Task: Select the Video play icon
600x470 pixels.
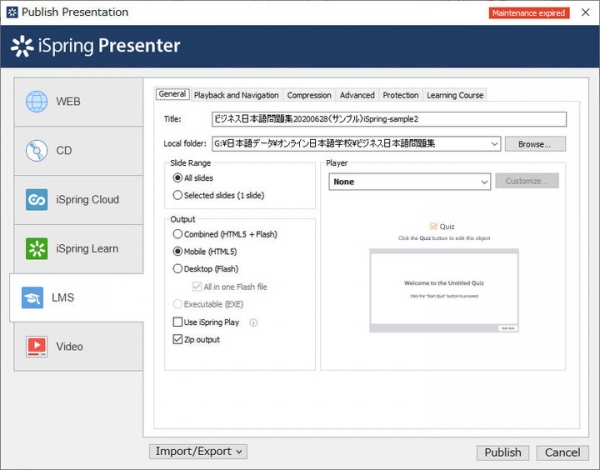Action: (x=37, y=346)
